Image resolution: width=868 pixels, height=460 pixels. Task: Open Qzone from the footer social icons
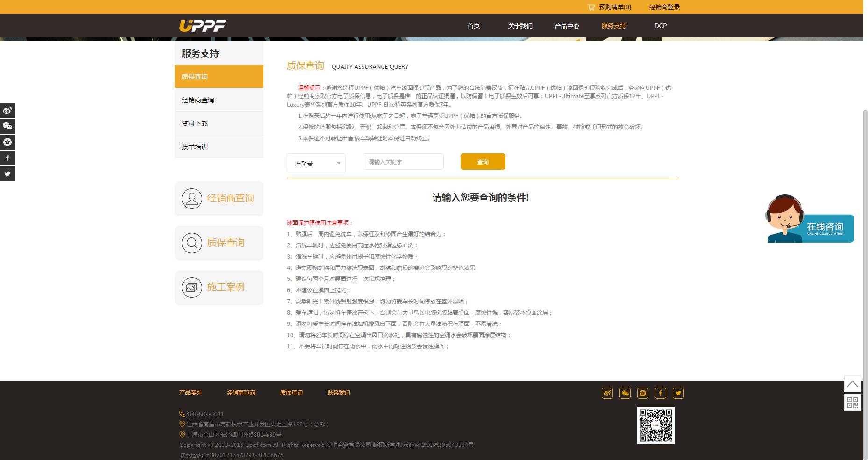pyautogui.click(x=643, y=393)
